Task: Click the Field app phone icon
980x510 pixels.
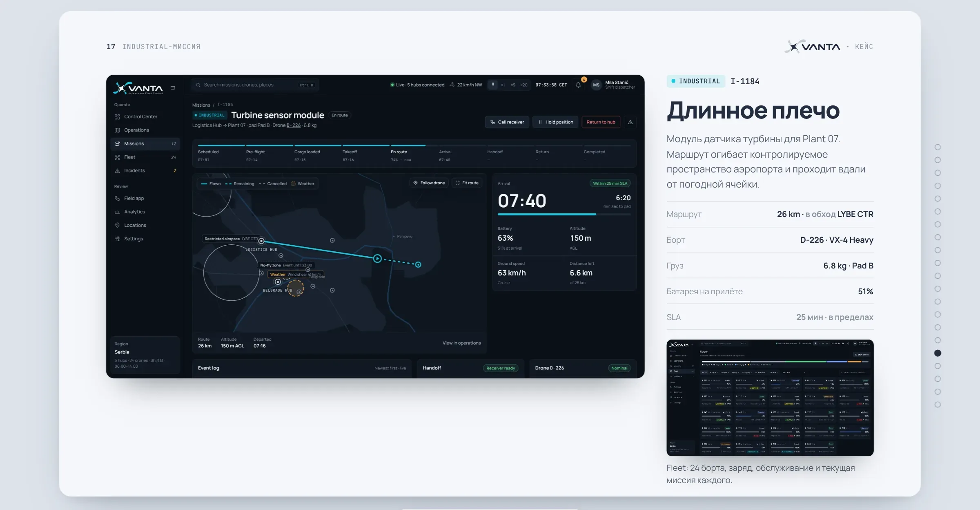Action: click(117, 199)
